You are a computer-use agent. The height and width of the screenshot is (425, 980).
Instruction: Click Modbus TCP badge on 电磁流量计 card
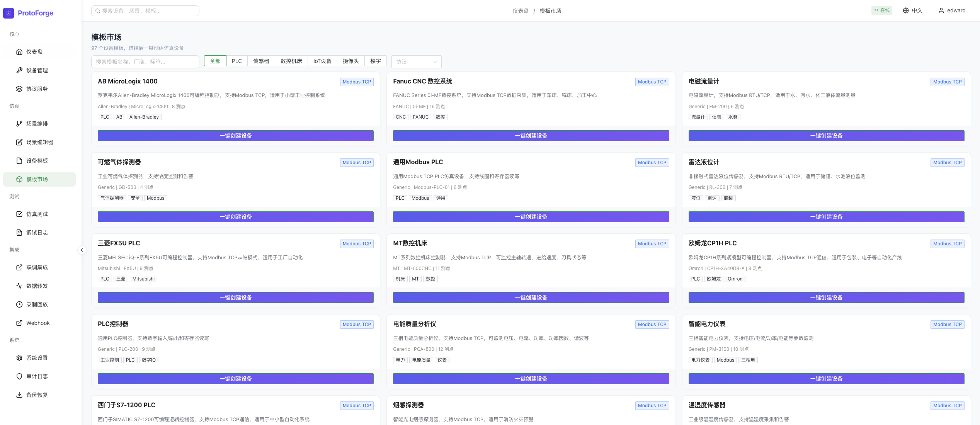coord(948,82)
